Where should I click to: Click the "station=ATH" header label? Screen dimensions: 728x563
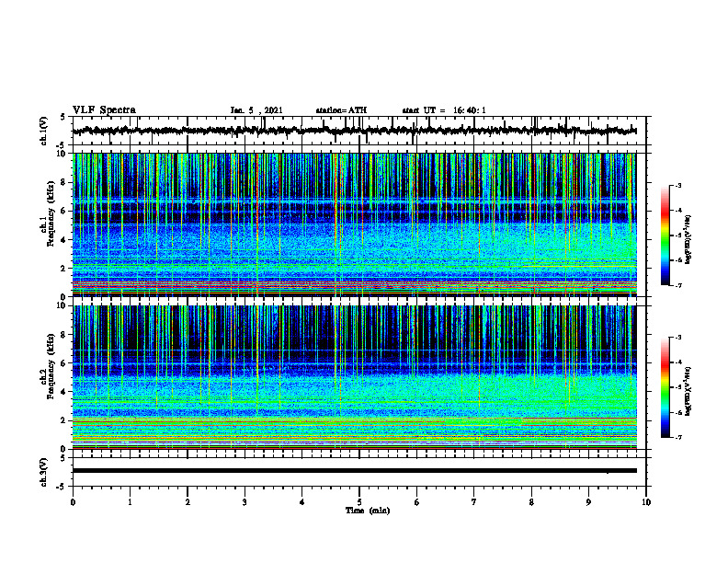click(x=341, y=110)
